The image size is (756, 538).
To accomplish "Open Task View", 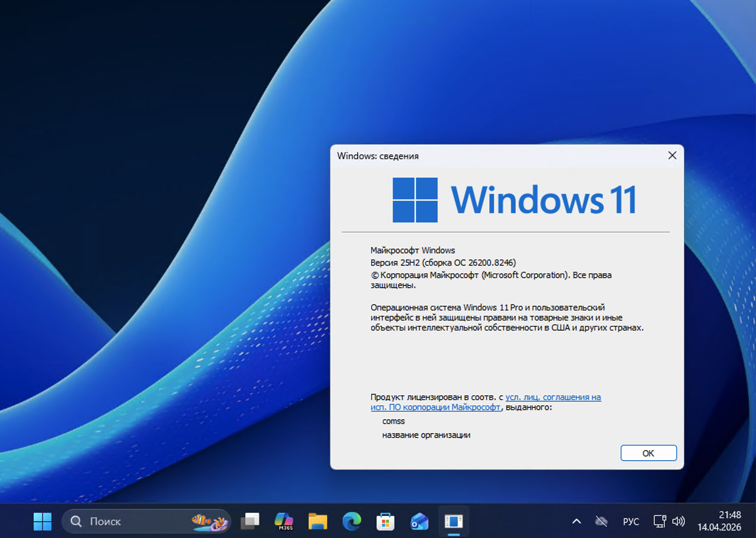I will (x=250, y=520).
